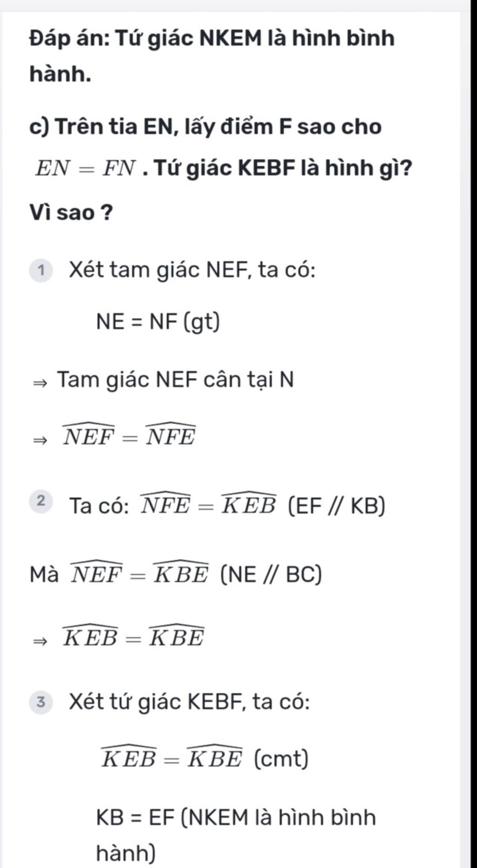Click the formula EN = FN

click(x=86, y=169)
